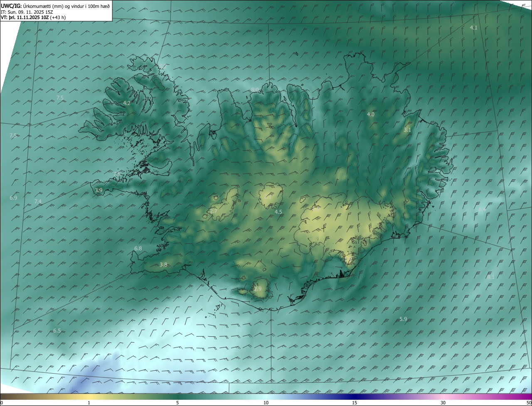Click the 50 tick on the color scale

coord(528,403)
